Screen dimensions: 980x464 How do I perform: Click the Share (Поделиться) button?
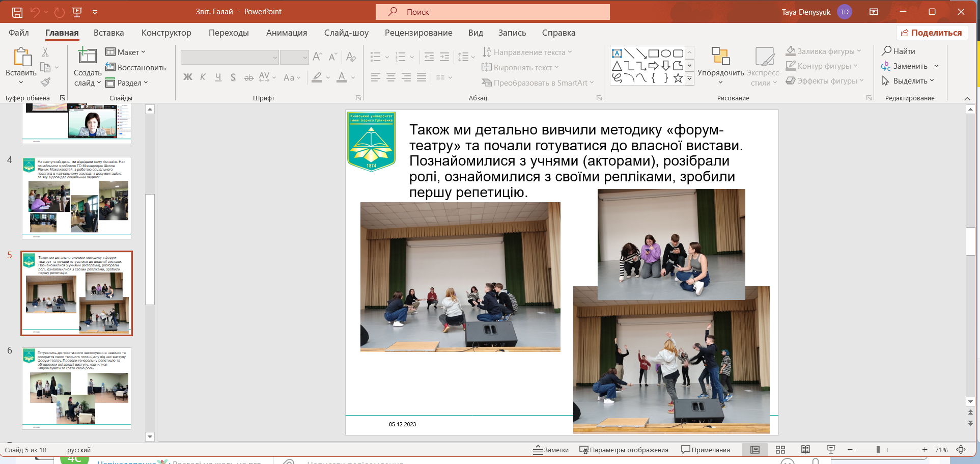(932, 33)
